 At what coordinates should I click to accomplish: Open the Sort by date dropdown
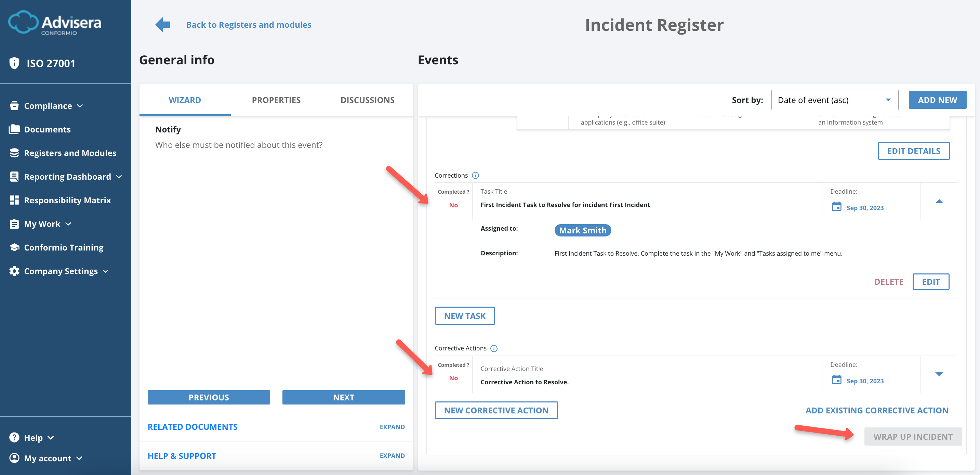click(x=834, y=100)
